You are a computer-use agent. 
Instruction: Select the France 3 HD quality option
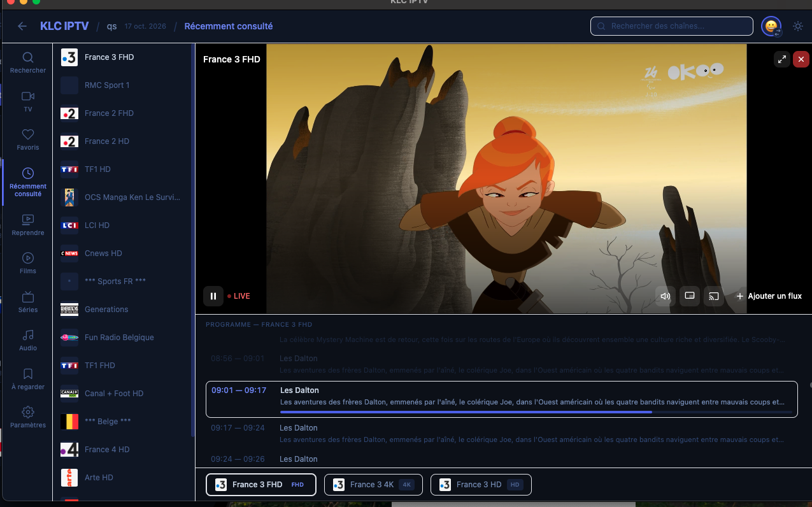[481, 485]
